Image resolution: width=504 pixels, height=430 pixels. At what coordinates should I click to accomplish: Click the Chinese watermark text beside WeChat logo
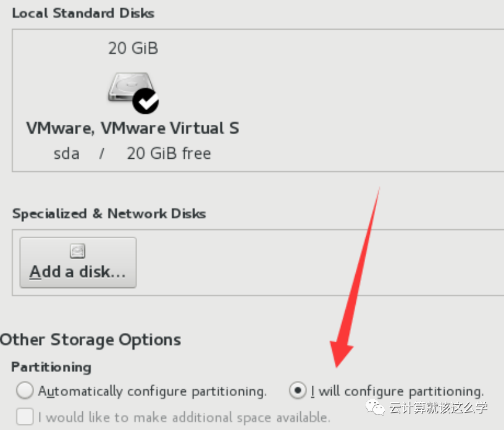[x=438, y=408]
